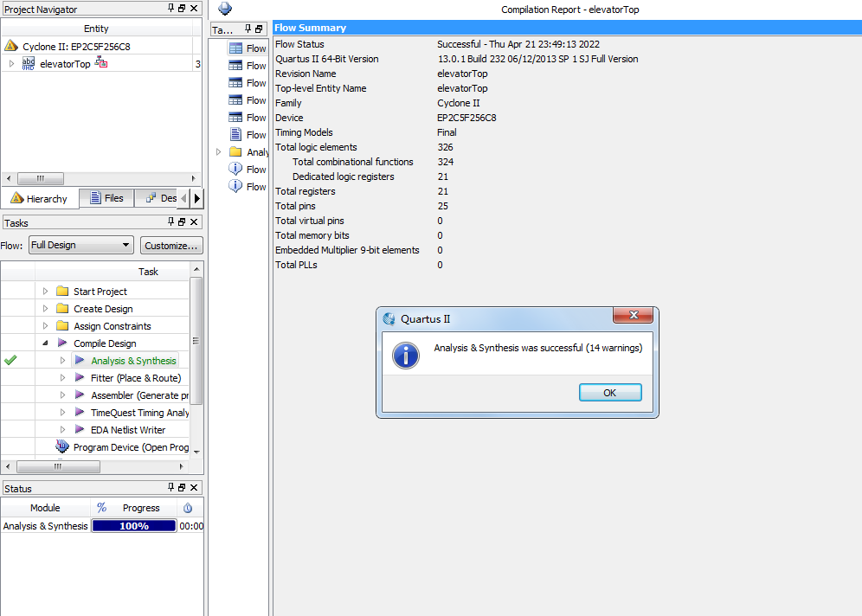The height and width of the screenshot is (616, 862).
Task: Select the Create Design folder icon
Action: [62, 308]
